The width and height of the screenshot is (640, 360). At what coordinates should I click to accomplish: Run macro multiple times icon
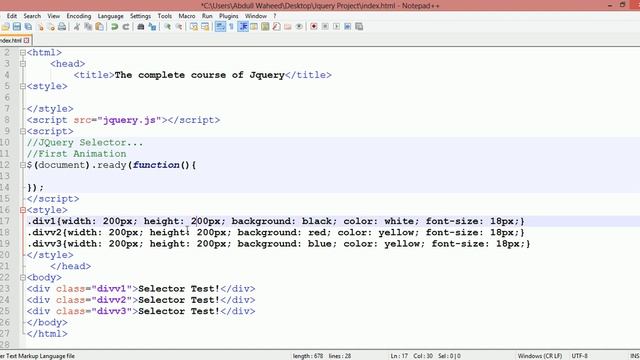click(x=347, y=27)
